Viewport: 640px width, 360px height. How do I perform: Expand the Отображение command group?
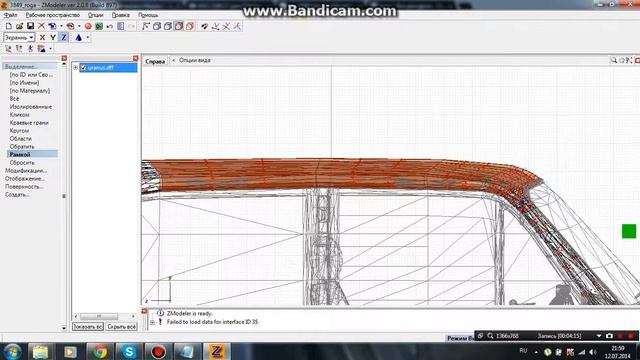[x=24, y=178]
